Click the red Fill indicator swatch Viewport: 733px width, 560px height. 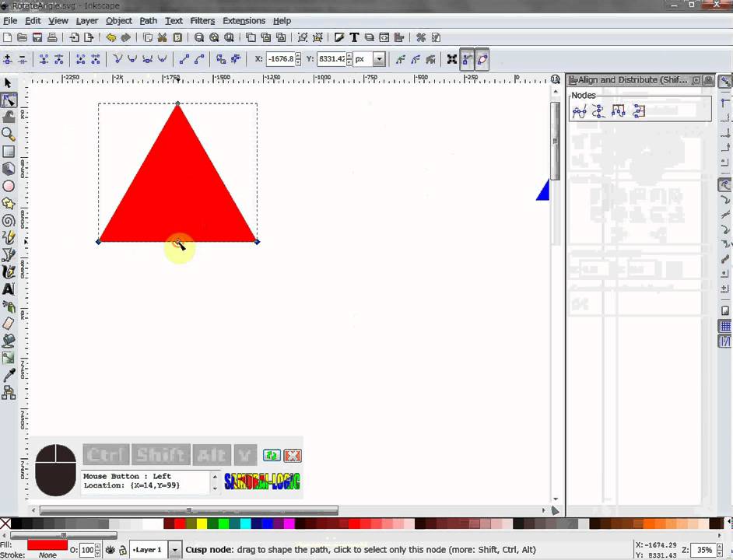tap(47, 545)
